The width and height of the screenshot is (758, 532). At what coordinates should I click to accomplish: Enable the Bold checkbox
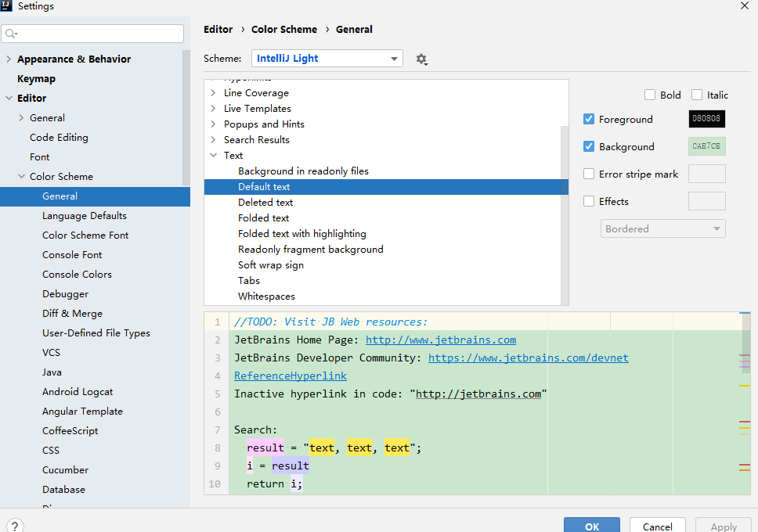click(x=650, y=95)
